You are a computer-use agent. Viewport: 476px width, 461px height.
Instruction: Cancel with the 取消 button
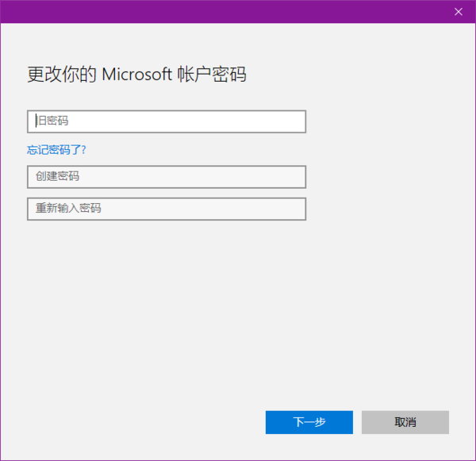(x=405, y=422)
